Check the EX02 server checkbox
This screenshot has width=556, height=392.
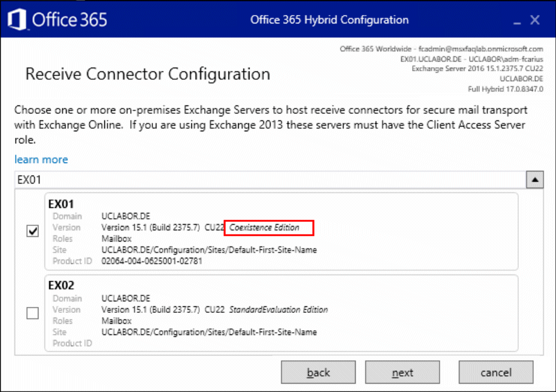[x=32, y=313]
